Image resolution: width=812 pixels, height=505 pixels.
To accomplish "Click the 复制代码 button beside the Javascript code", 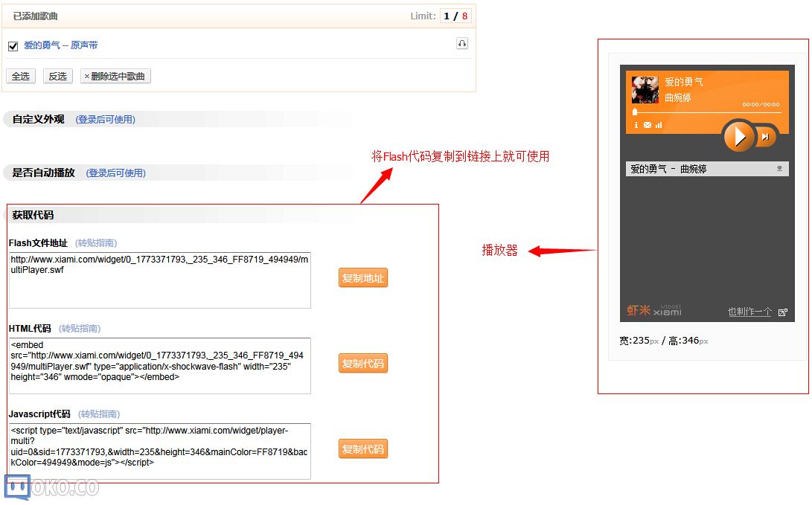I will [x=363, y=448].
